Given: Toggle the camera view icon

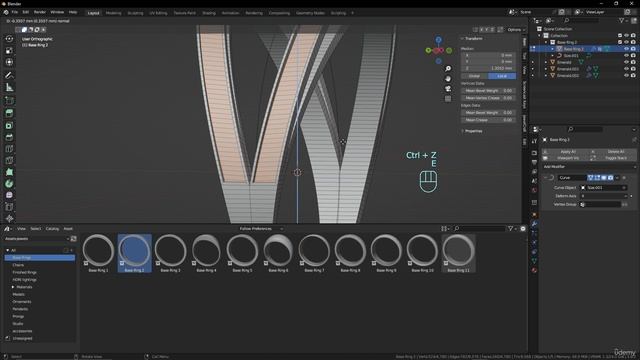Looking at the screenshot, I should (448, 89).
